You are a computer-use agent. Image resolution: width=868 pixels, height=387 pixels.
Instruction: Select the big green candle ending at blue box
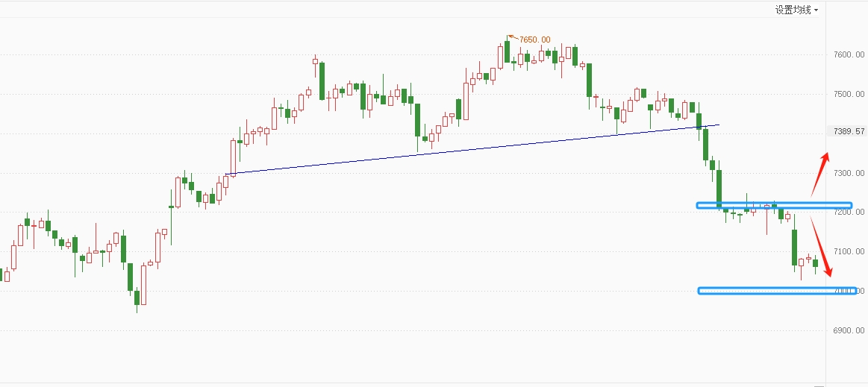719,189
